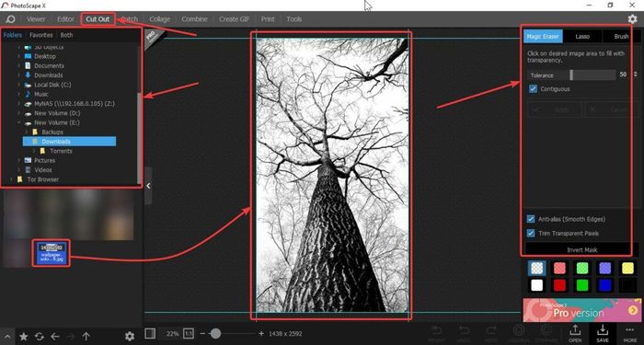The width and height of the screenshot is (644, 345).
Task: Expand the Torrents folder node
Action: click(x=34, y=151)
